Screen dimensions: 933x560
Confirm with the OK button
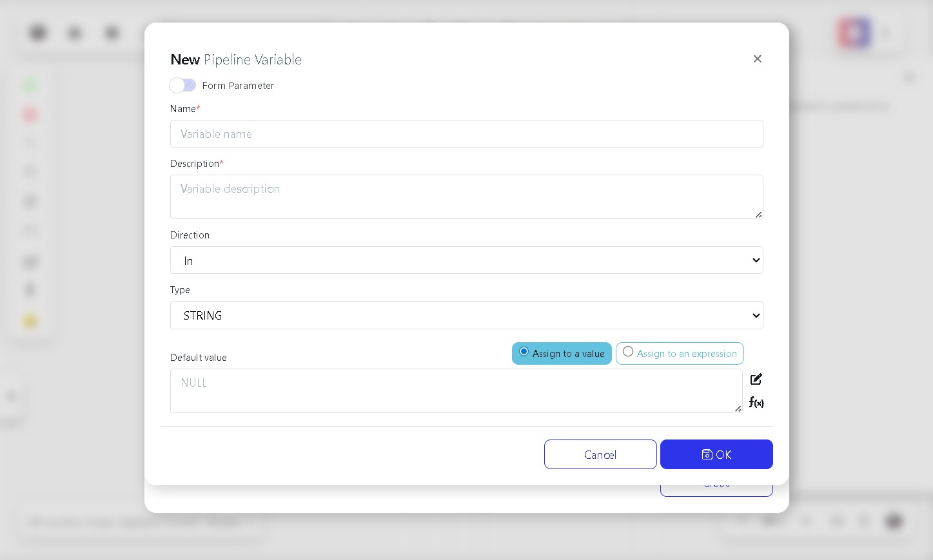click(716, 454)
